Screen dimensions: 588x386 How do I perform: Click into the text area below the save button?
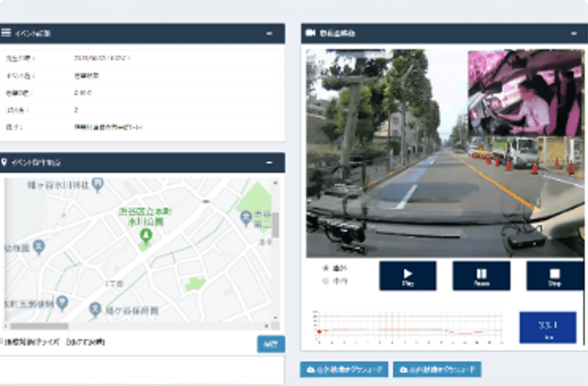point(142,370)
